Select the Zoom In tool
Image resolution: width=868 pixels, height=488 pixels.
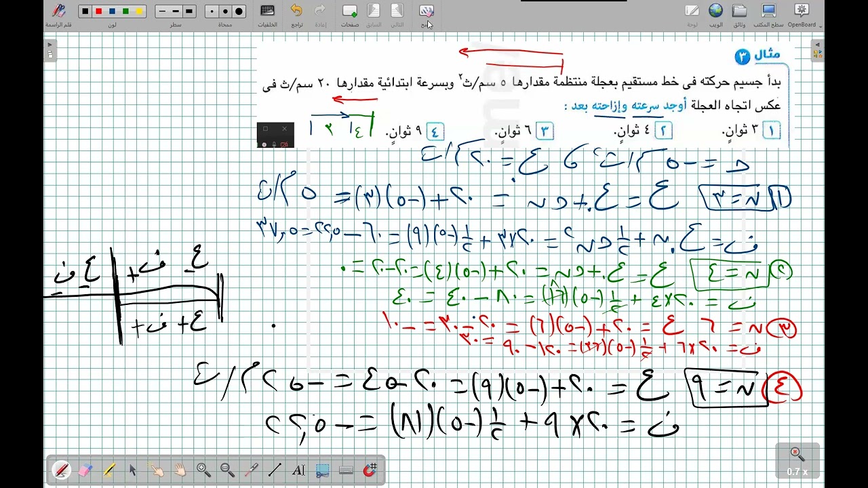pyautogui.click(x=203, y=470)
